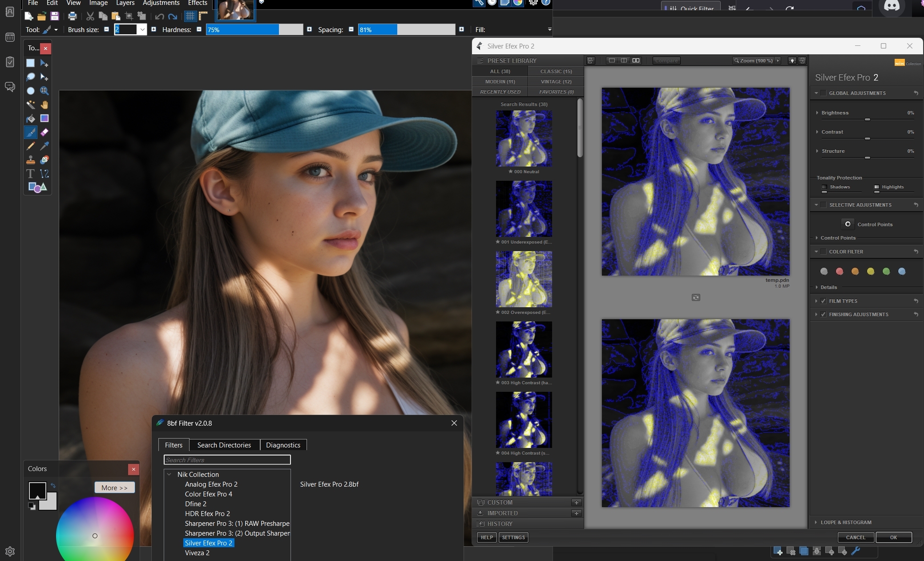Select the Recolor tool

point(44,160)
